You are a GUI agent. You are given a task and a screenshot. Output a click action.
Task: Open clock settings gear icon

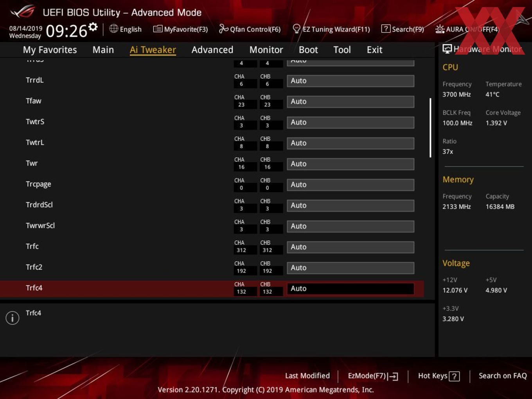click(x=93, y=27)
